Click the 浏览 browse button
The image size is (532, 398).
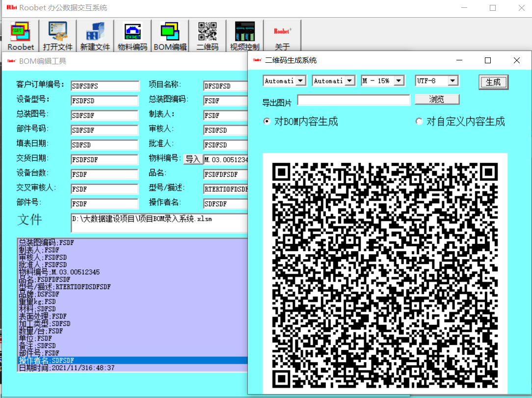437,100
